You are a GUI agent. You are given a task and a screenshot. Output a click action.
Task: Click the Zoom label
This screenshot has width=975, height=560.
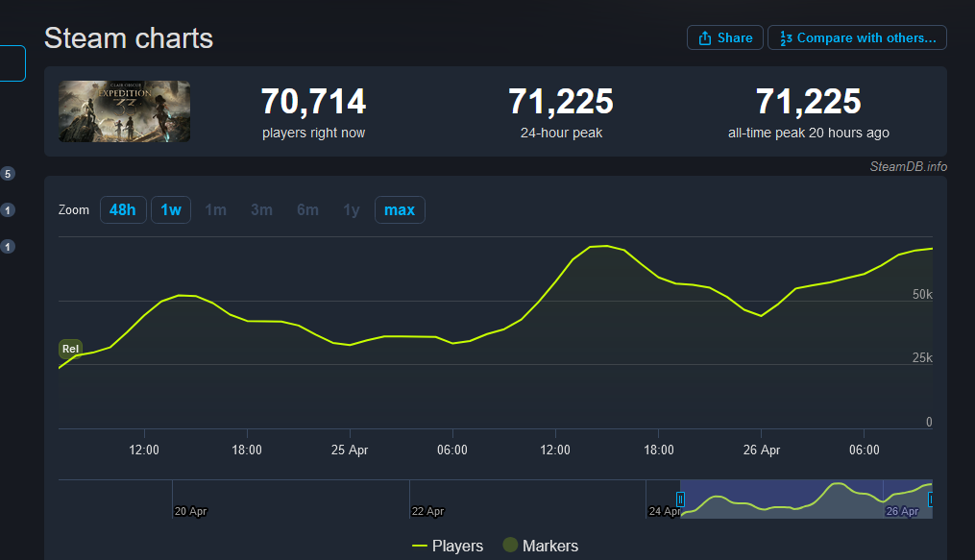click(x=73, y=210)
